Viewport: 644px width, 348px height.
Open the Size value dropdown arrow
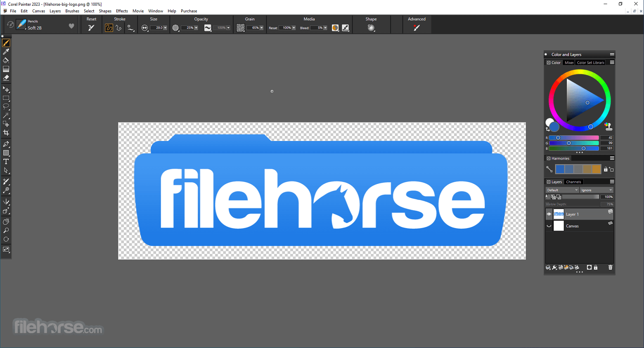click(x=165, y=28)
